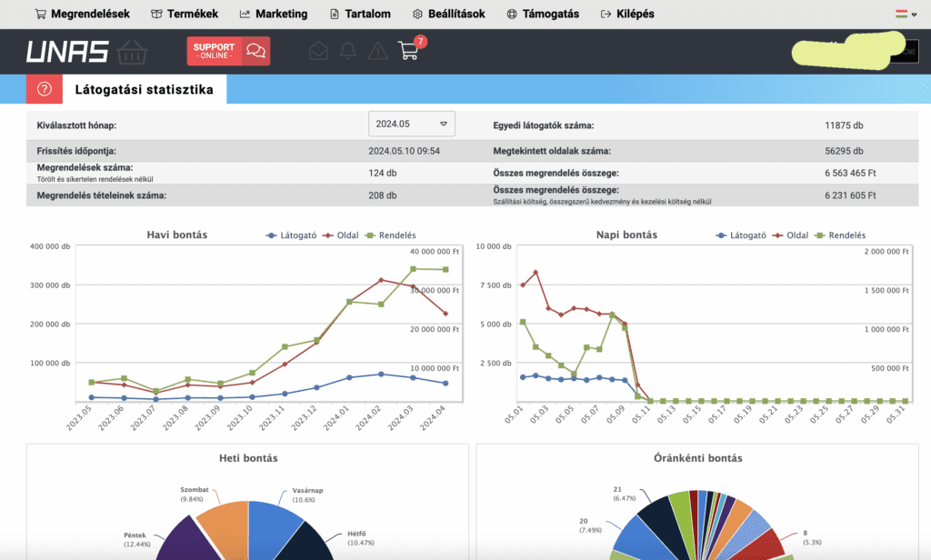Click the Kiválasztott hónap label

76,125
